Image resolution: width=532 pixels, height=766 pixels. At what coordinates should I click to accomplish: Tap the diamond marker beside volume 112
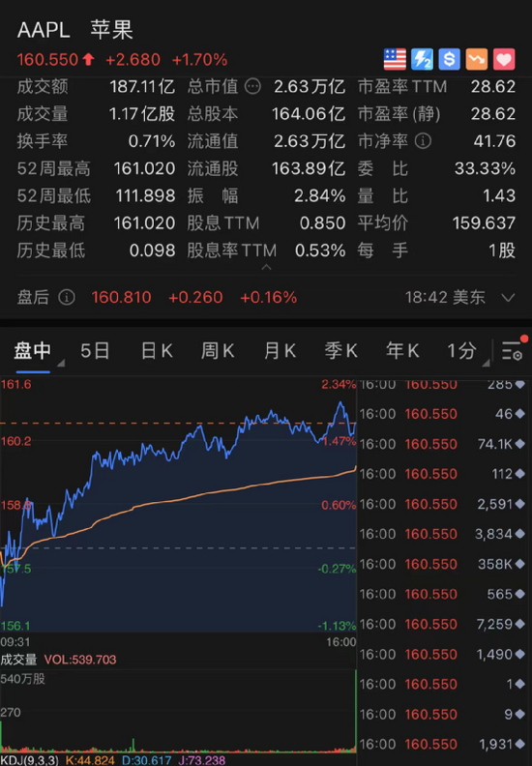point(520,474)
